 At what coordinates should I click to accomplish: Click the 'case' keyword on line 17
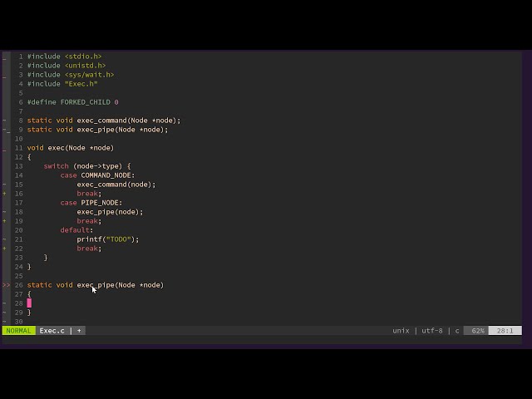(x=68, y=203)
